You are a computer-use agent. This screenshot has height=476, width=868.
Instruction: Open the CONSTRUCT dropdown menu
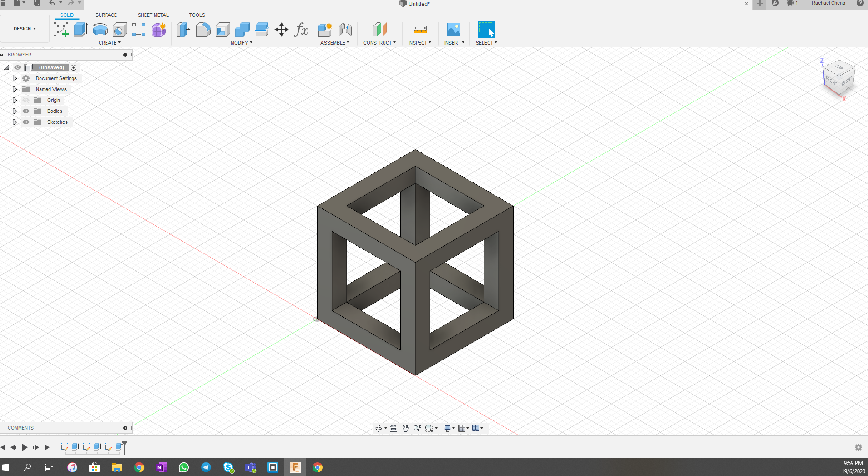pyautogui.click(x=379, y=43)
